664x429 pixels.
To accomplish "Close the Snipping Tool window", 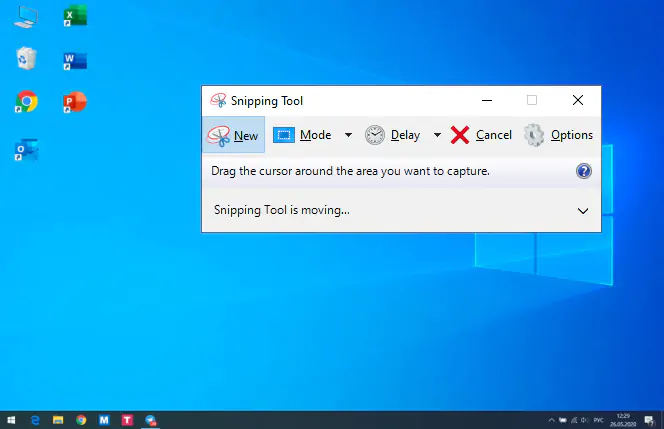I will [578, 100].
